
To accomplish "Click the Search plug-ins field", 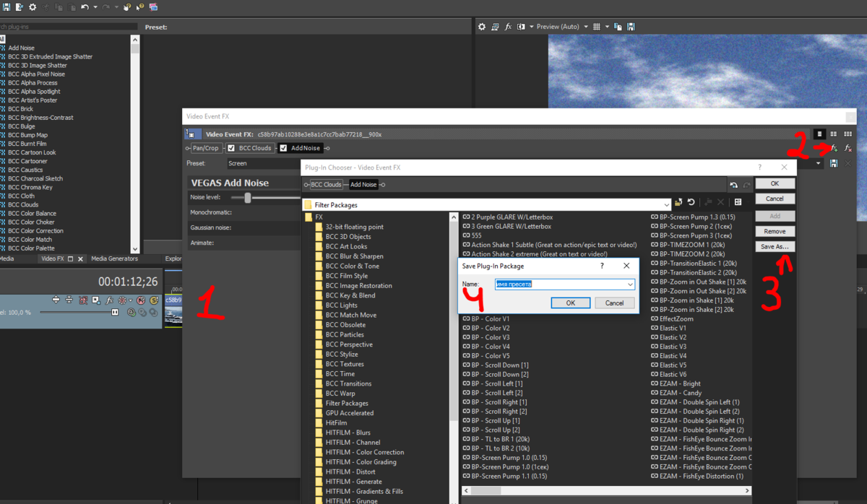I will (69, 27).
